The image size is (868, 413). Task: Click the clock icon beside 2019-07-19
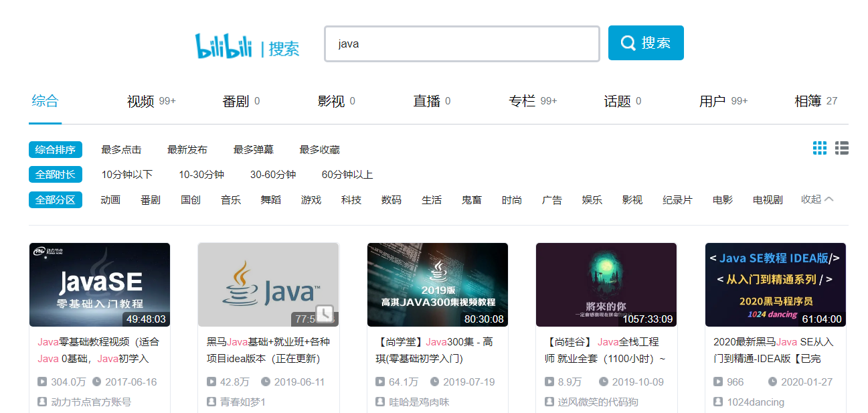434,382
